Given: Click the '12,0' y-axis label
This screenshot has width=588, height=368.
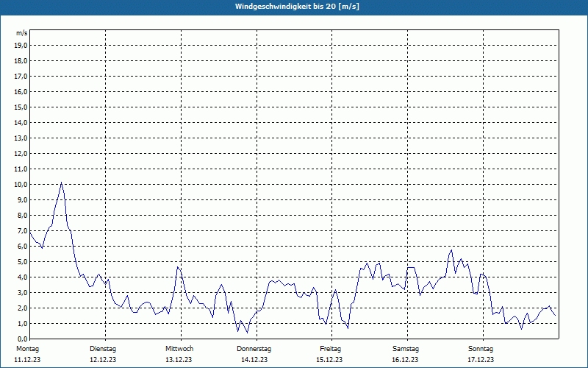Looking at the screenshot, I should point(21,154).
